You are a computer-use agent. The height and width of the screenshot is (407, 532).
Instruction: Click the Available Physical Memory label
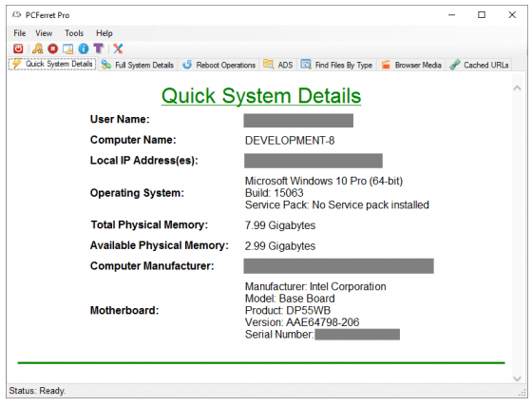(160, 245)
